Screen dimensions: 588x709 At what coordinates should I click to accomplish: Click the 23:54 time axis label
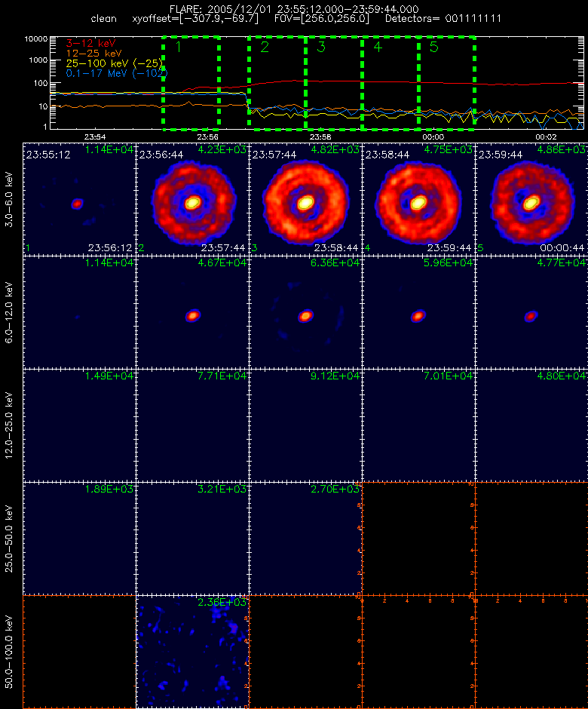[95, 137]
